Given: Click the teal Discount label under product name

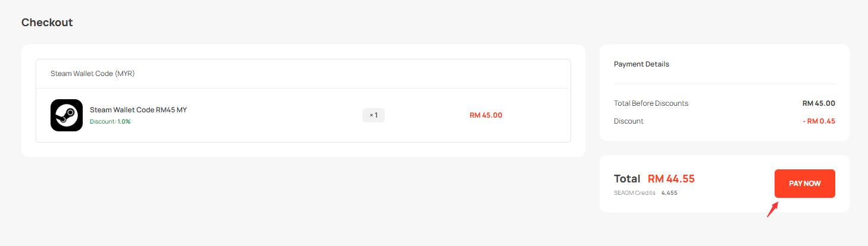Looking at the screenshot, I should click(x=102, y=122).
